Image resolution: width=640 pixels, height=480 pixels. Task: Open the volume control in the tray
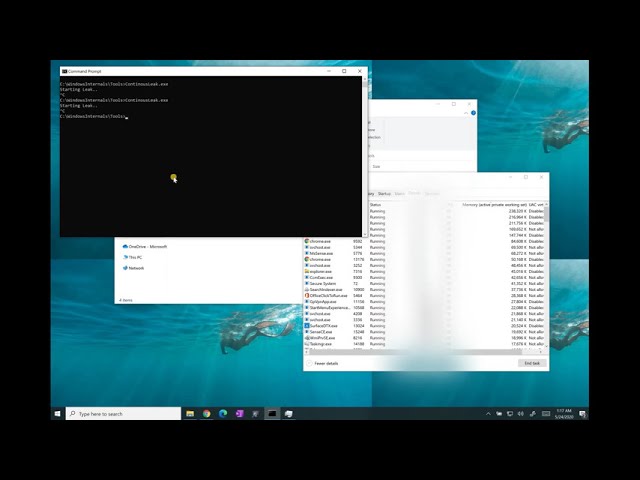pyautogui.click(x=520, y=413)
